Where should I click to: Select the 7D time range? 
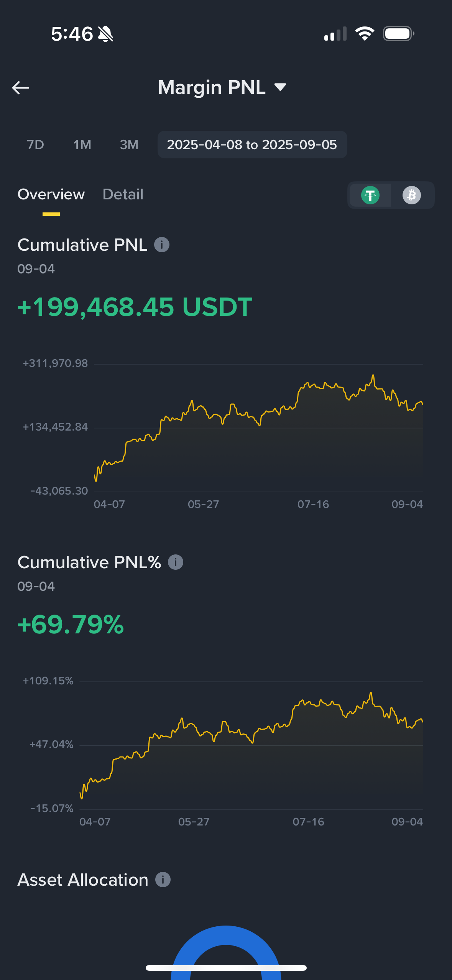pos(35,145)
